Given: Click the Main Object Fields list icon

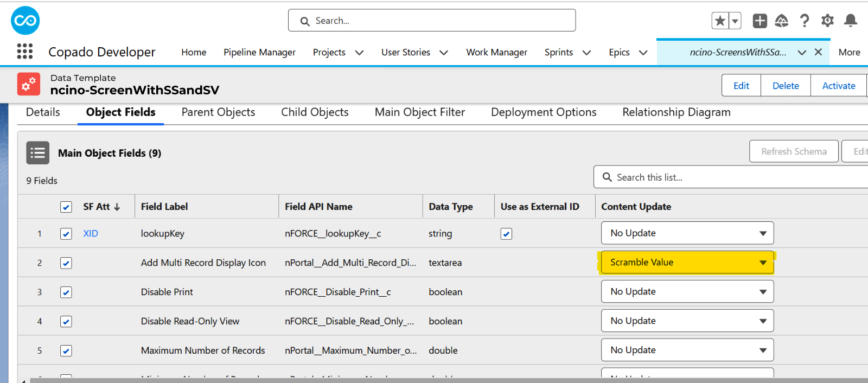Looking at the screenshot, I should tap(37, 153).
